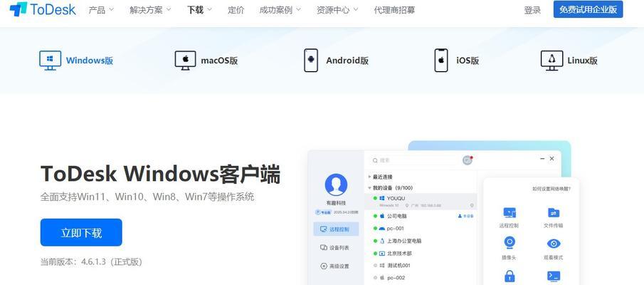Open the 代理商招募 page
Screen dimensions: 644x285
coord(394,10)
